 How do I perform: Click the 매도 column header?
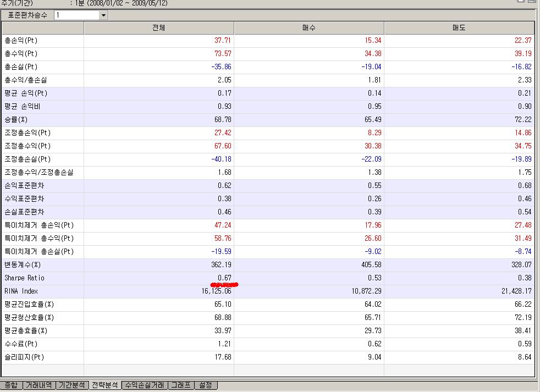[459, 28]
